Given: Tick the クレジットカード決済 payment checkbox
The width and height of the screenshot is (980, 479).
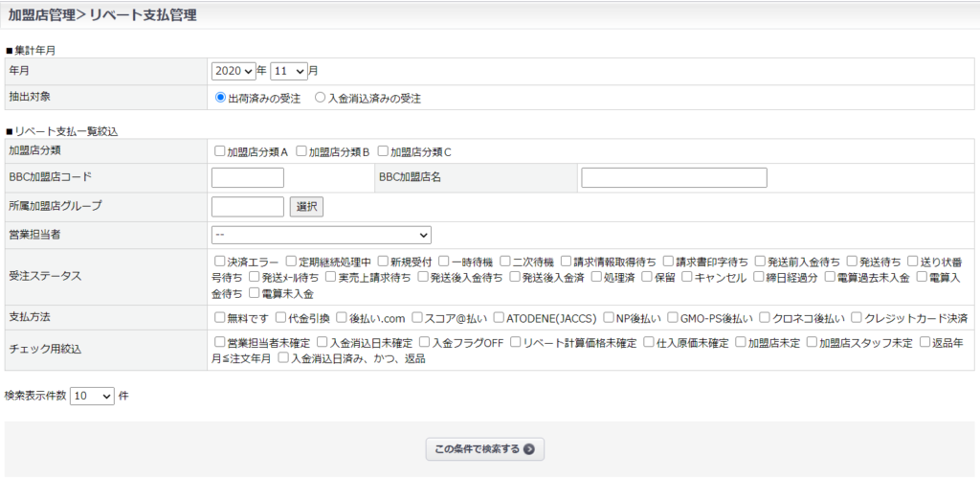Looking at the screenshot, I should click(857, 317).
